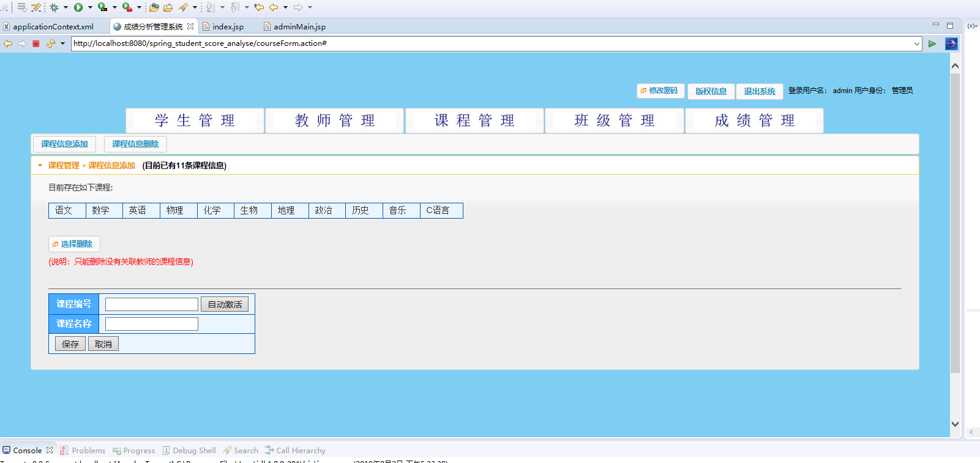Viewport: 980px width, 463px height.
Task: Click the Skip All Breakpoints icon
Action: (37, 7)
